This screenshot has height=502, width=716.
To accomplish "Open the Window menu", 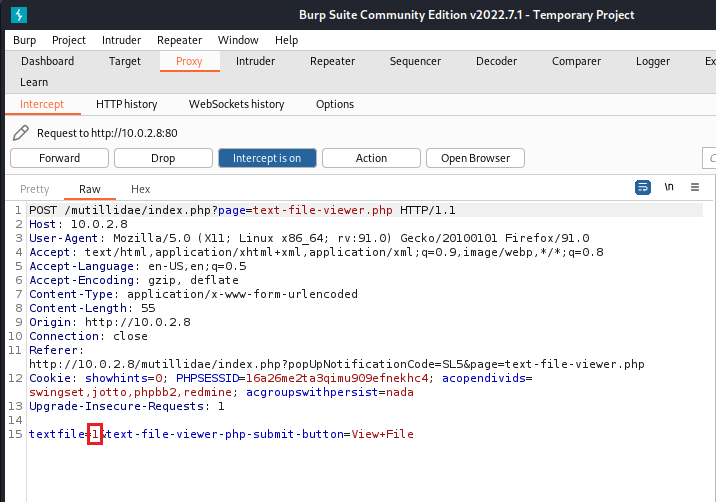I will pyautogui.click(x=238, y=40).
